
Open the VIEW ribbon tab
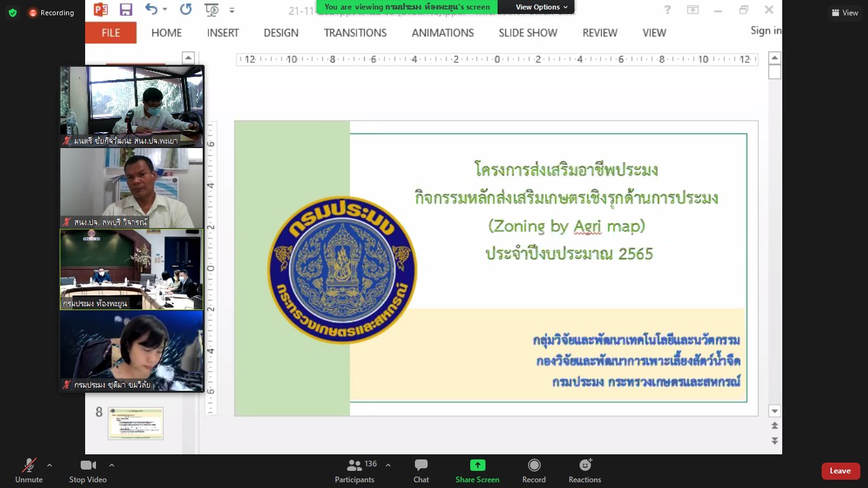pyautogui.click(x=654, y=33)
